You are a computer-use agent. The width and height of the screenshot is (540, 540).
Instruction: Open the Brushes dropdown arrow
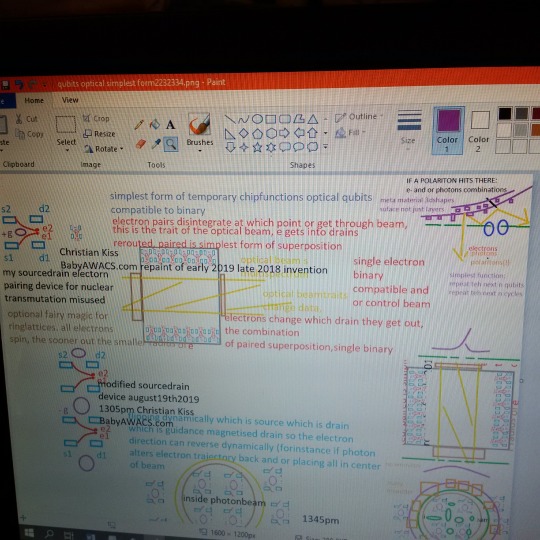coord(200,151)
